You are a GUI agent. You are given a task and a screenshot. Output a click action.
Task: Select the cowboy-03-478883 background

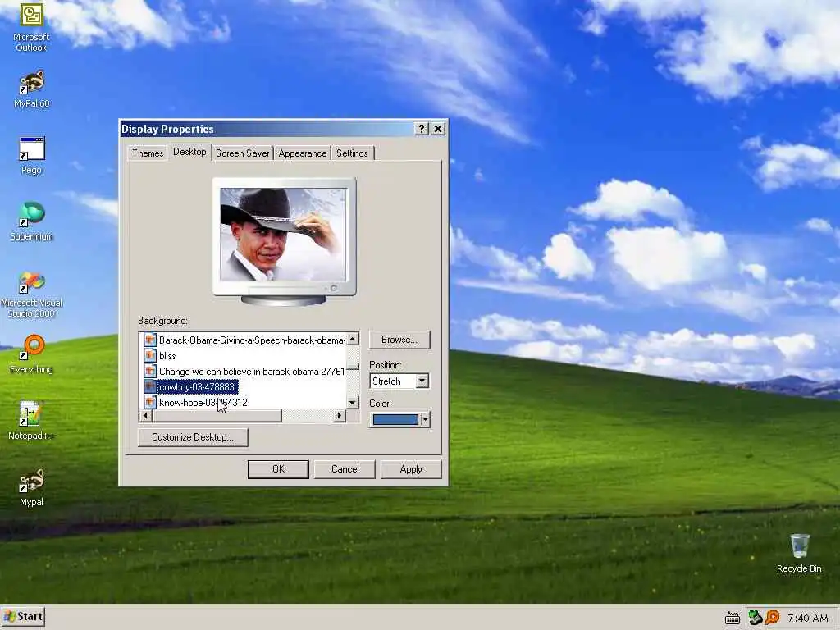click(x=197, y=387)
